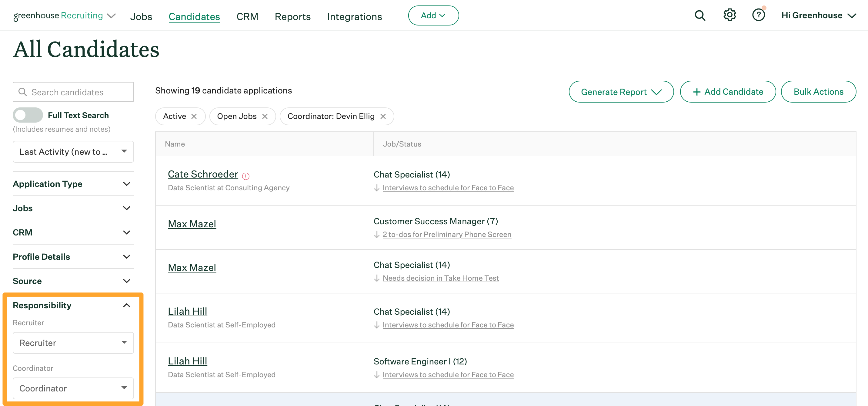868x406 pixels.
Task: Focus the Search candidates input field
Action: [x=73, y=92]
